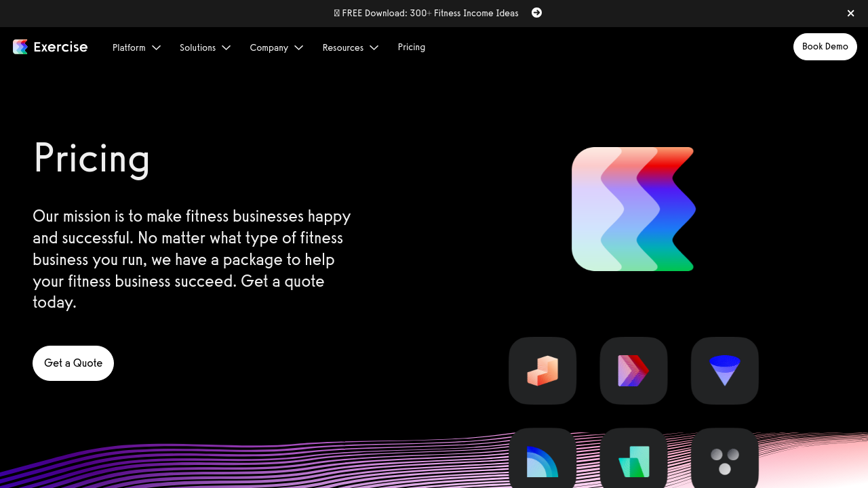Open the Company dropdown menu
The width and height of the screenshot is (868, 488).
[x=276, y=47]
